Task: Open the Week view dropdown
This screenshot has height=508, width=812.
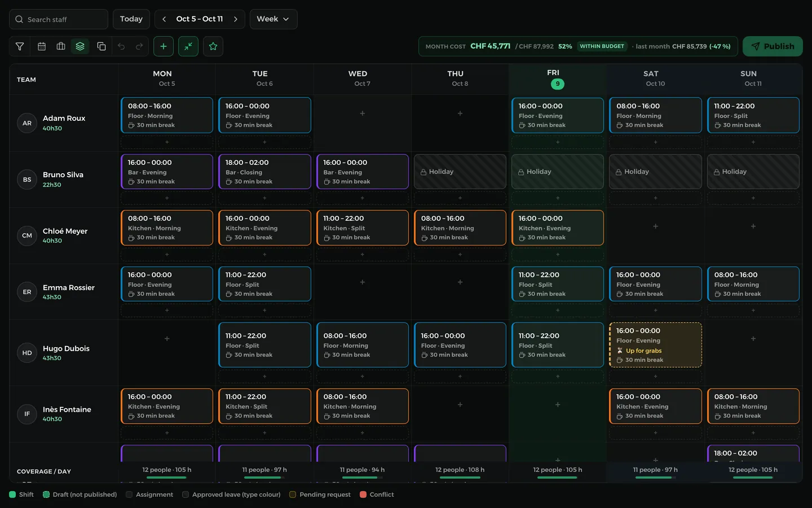Action: [x=273, y=19]
